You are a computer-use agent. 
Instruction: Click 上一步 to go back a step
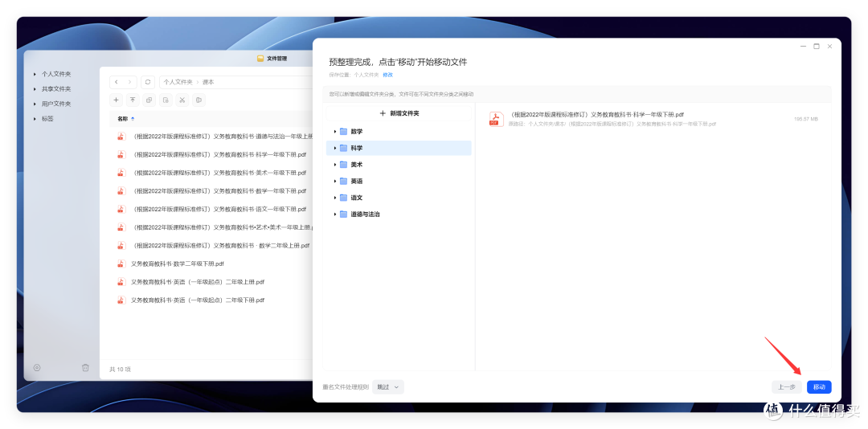pyautogui.click(x=787, y=387)
